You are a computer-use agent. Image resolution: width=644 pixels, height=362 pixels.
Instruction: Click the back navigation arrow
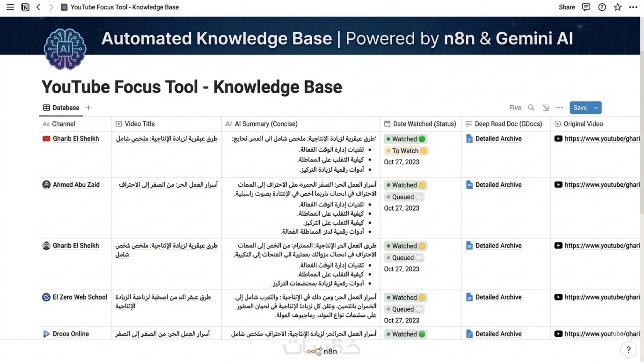point(38,7)
